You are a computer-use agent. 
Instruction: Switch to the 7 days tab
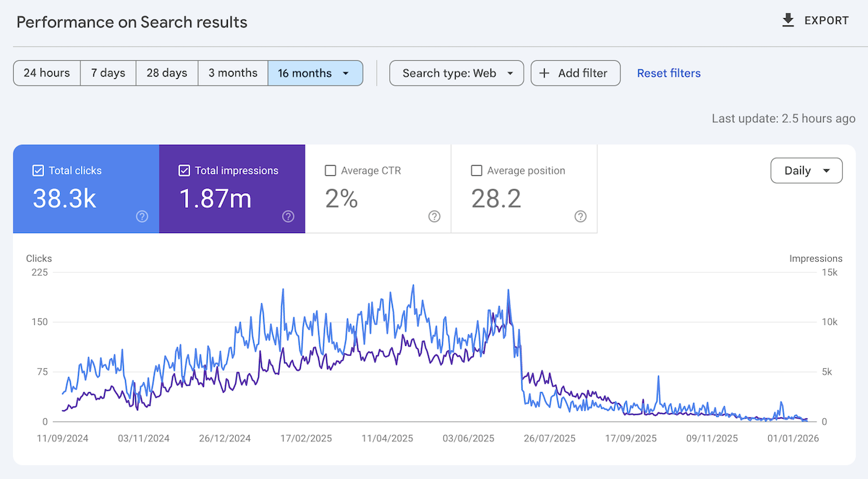coord(108,72)
